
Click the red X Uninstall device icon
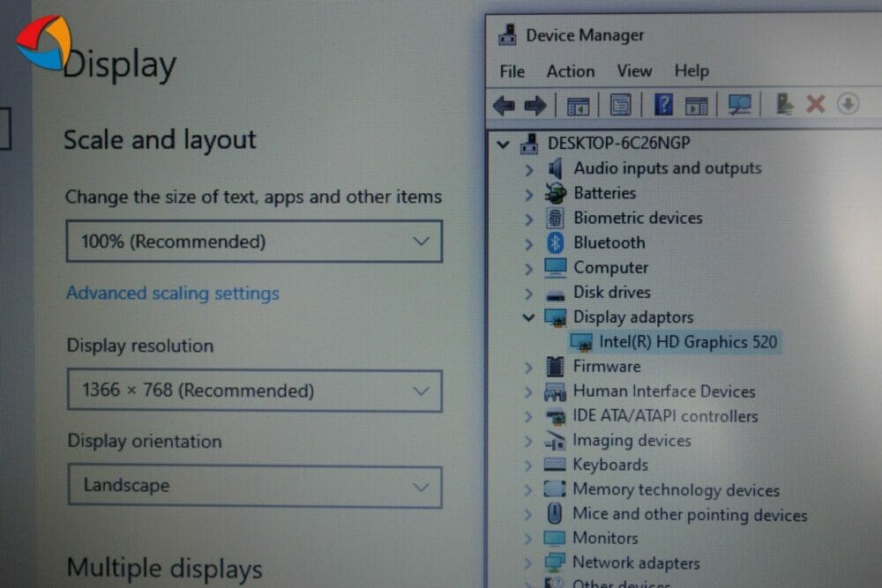816,104
